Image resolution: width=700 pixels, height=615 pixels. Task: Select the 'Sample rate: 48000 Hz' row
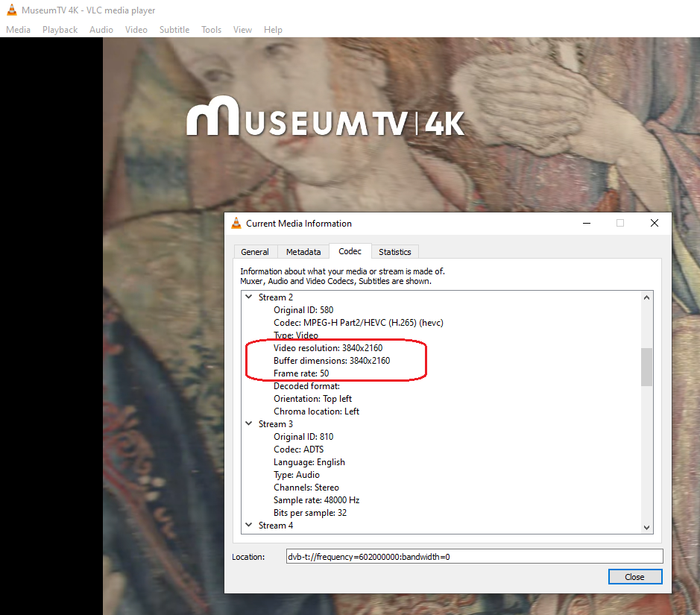(317, 500)
